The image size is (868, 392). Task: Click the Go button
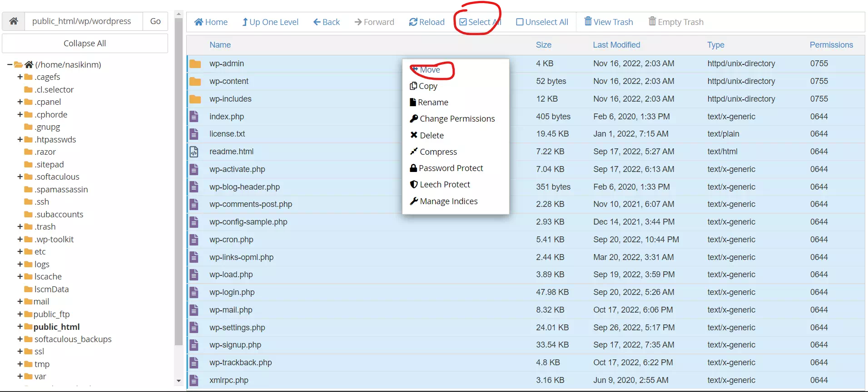click(155, 21)
